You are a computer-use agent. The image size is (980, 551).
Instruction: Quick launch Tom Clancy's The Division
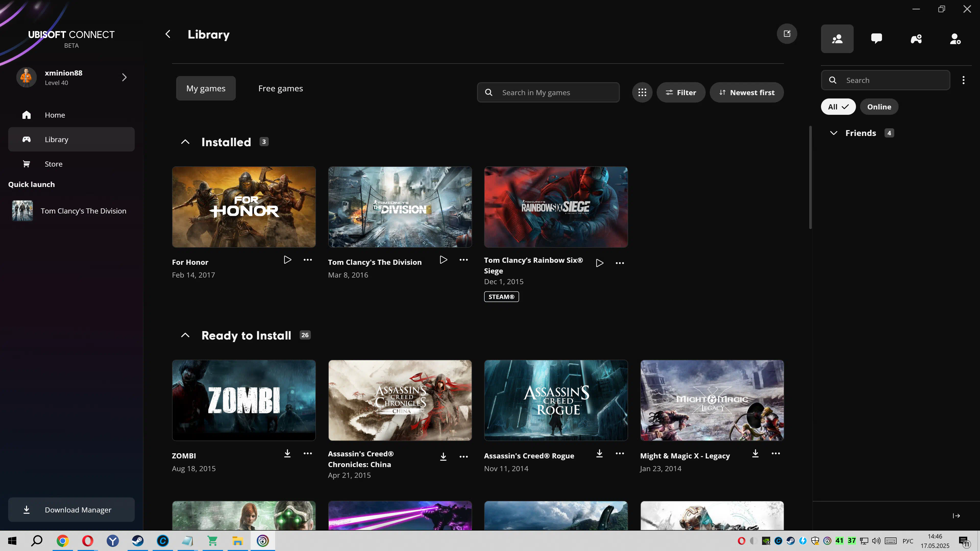71,211
